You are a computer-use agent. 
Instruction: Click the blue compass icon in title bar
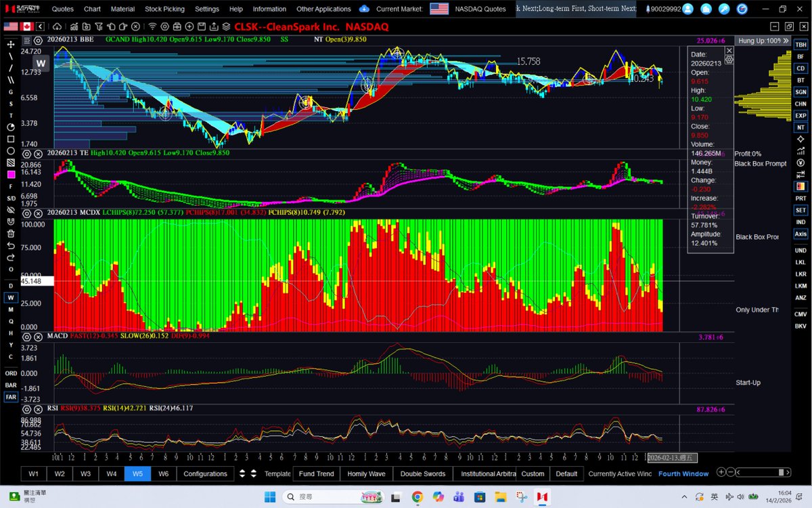pyautogui.click(x=741, y=9)
